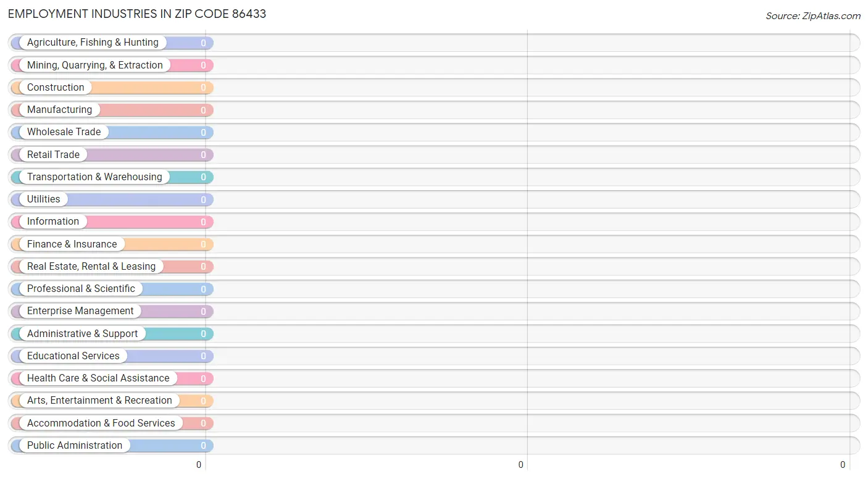Select the Professional & Scientific label
The height and width of the screenshot is (479, 868).
(x=81, y=288)
